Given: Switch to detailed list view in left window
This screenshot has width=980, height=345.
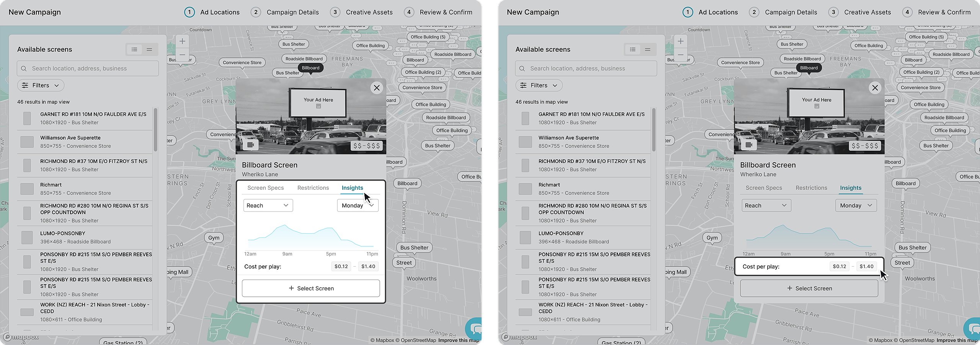Looking at the screenshot, I should coord(134,49).
